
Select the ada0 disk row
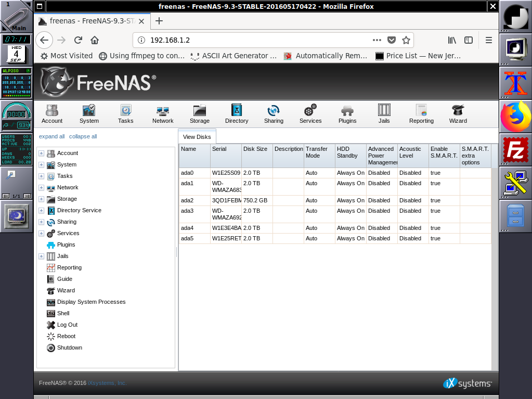[x=335, y=173]
